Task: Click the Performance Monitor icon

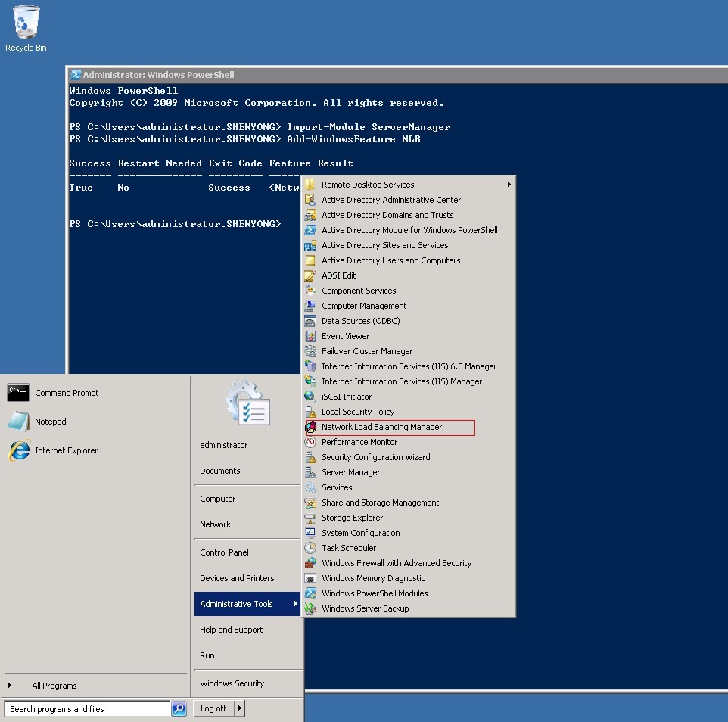Action: click(310, 442)
